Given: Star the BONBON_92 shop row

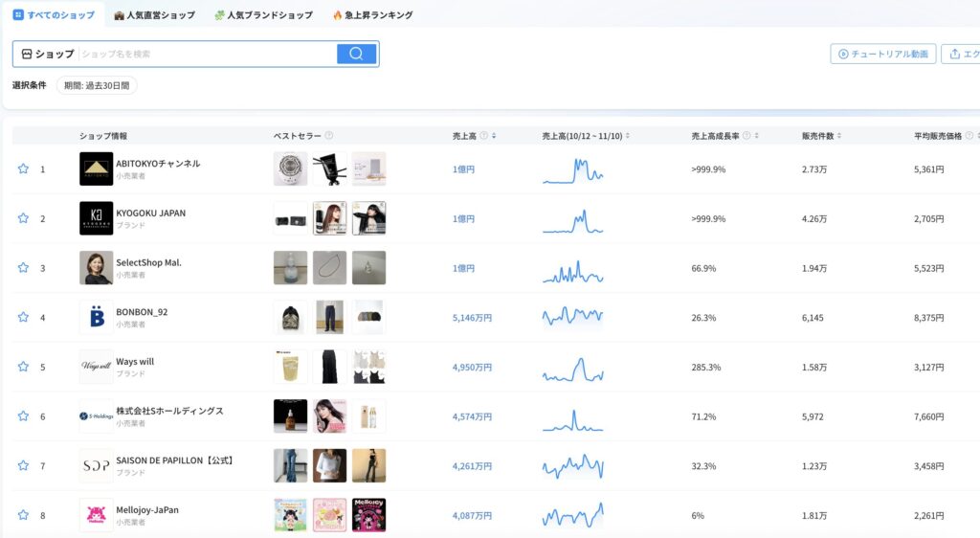Looking at the screenshot, I should [x=23, y=317].
